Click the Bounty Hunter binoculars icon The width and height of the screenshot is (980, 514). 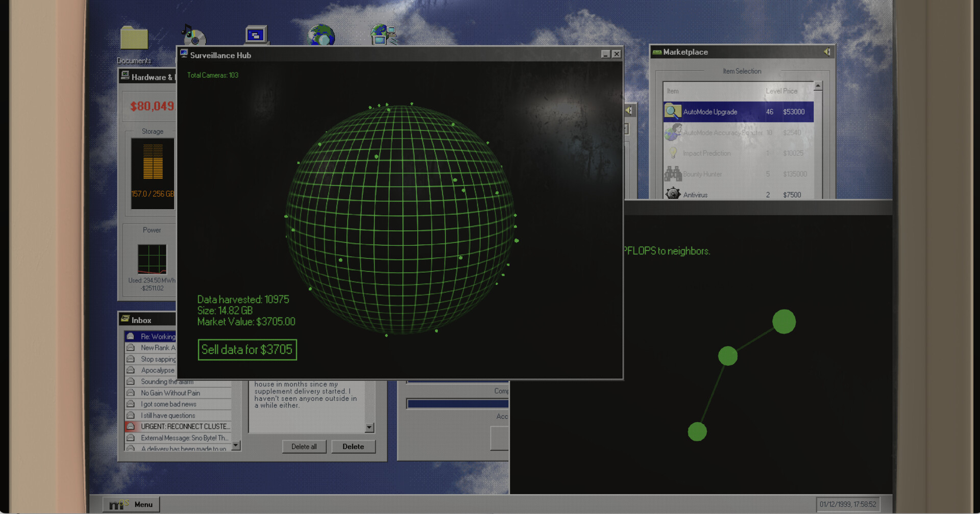[x=673, y=174]
